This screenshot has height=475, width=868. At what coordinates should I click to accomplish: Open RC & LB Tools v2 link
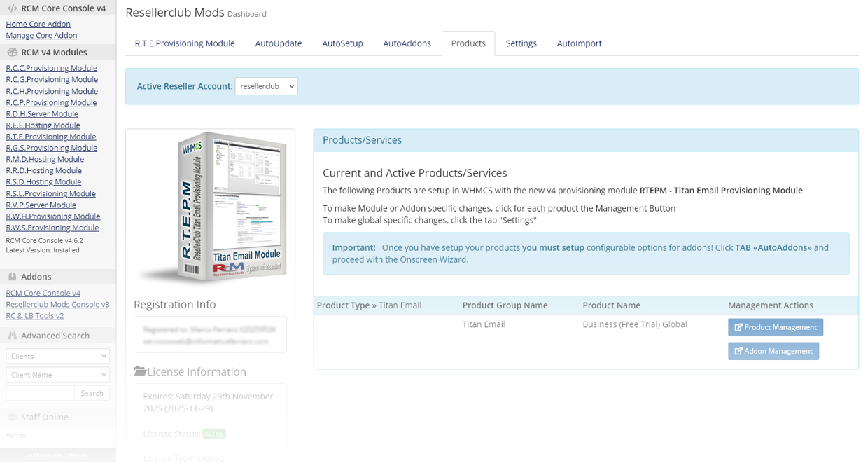pos(34,315)
